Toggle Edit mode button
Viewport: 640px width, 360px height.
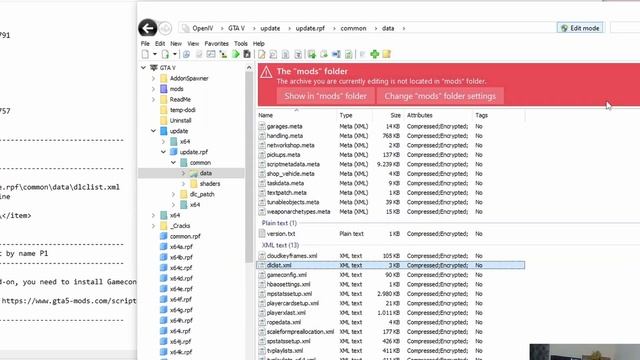pyautogui.click(x=580, y=28)
